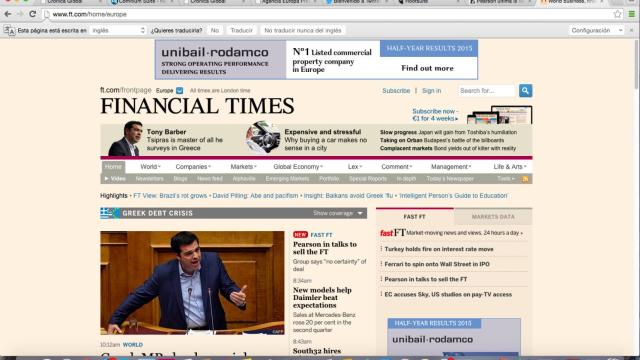Open FT View: Brazil's rot grows

click(170, 196)
